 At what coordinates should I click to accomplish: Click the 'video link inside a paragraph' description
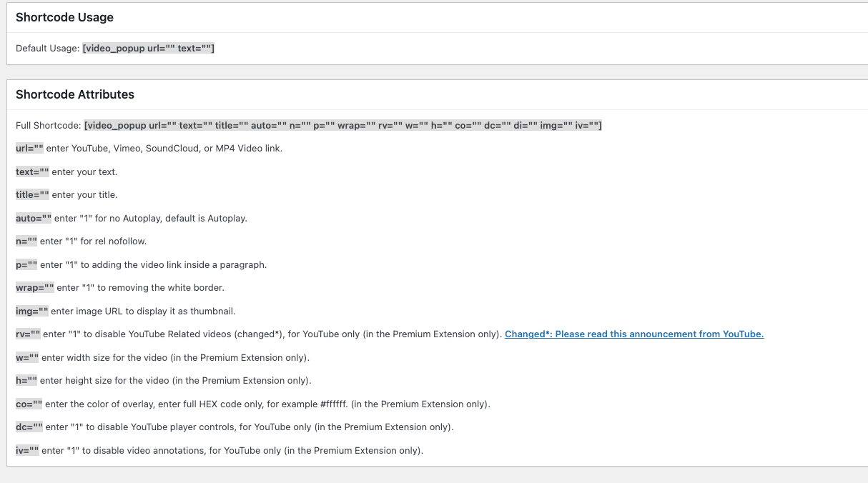point(153,264)
